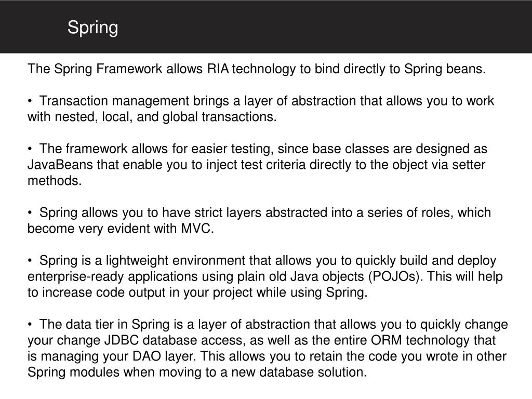The width and height of the screenshot is (532, 399).
Task: Click the dark header bar
Action: 266,26
